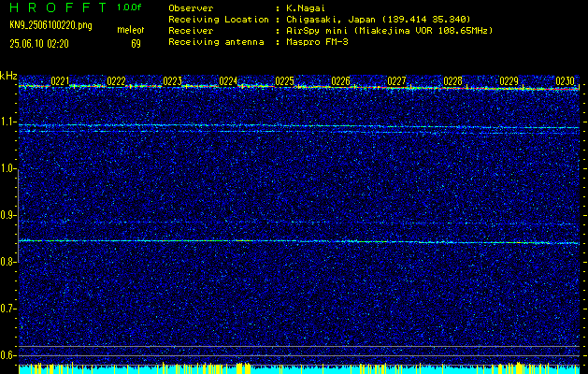The width and height of the screenshot is (588, 374).
Task: Click the 0221 time marker
Action: point(60,81)
